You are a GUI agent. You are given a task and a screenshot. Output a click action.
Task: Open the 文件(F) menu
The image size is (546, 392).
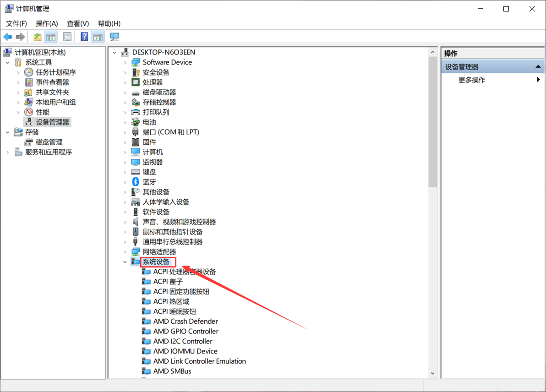(16, 23)
